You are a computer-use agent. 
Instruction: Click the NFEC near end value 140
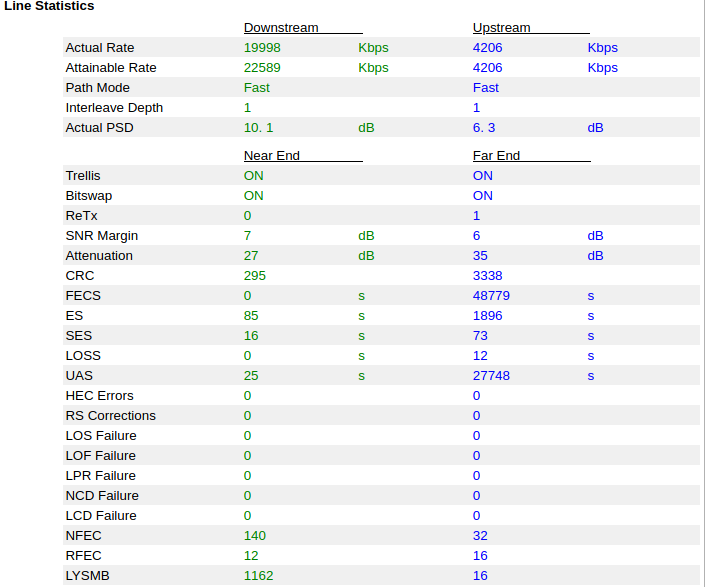[x=255, y=536]
